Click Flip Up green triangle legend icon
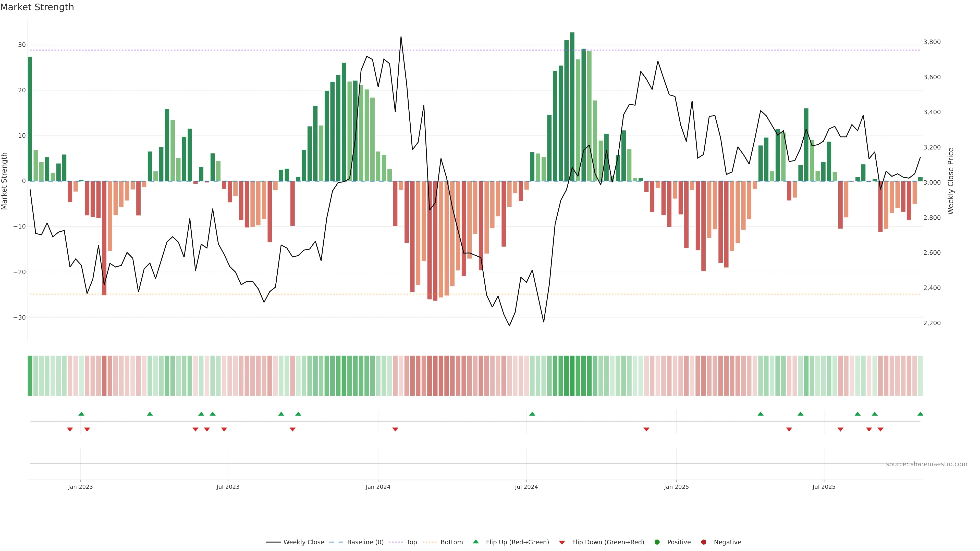Screen dimensions: 980x551 click(x=475, y=542)
